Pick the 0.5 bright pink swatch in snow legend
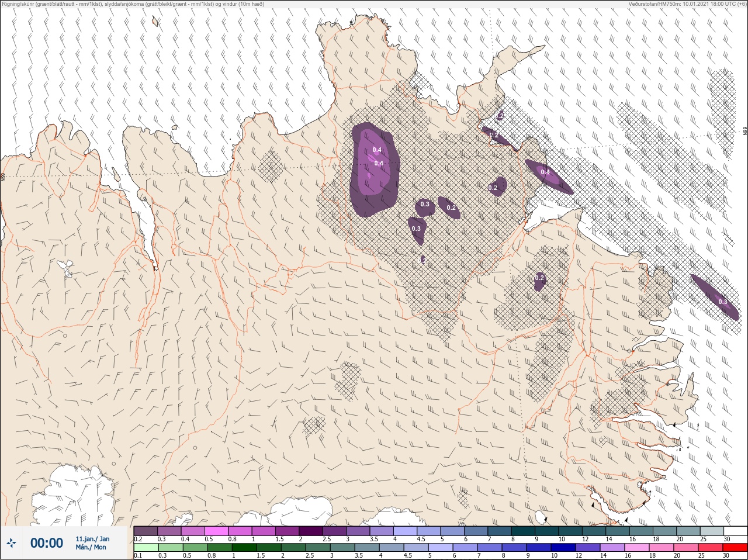The width and height of the screenshot is (748, 560). click(216, 531)
